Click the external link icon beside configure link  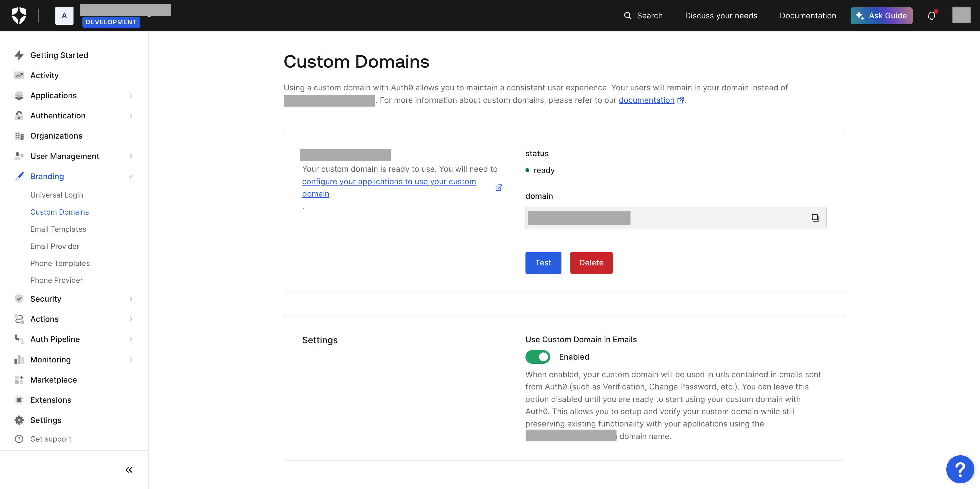[499, 188]
